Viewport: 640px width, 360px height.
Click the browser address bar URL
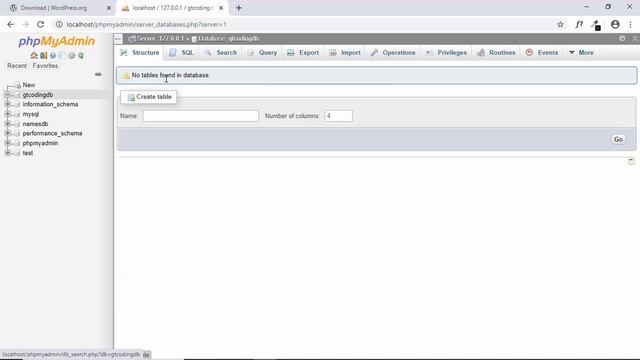(x=147, y=24)
